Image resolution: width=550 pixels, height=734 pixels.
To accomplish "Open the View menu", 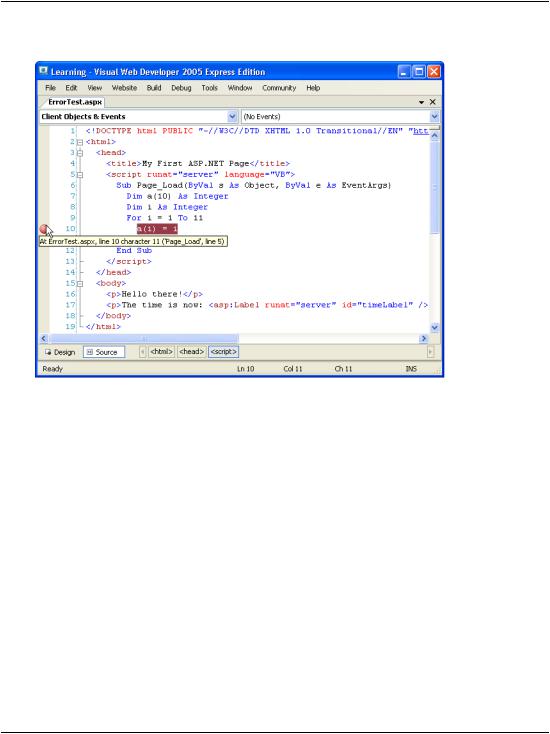I will [95, 88].
